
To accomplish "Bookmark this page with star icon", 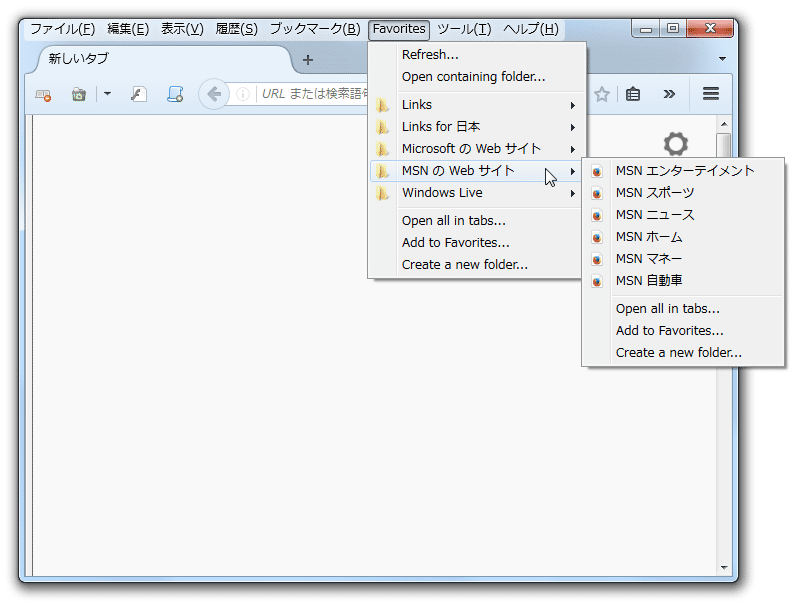I will [x=602, y=94].
